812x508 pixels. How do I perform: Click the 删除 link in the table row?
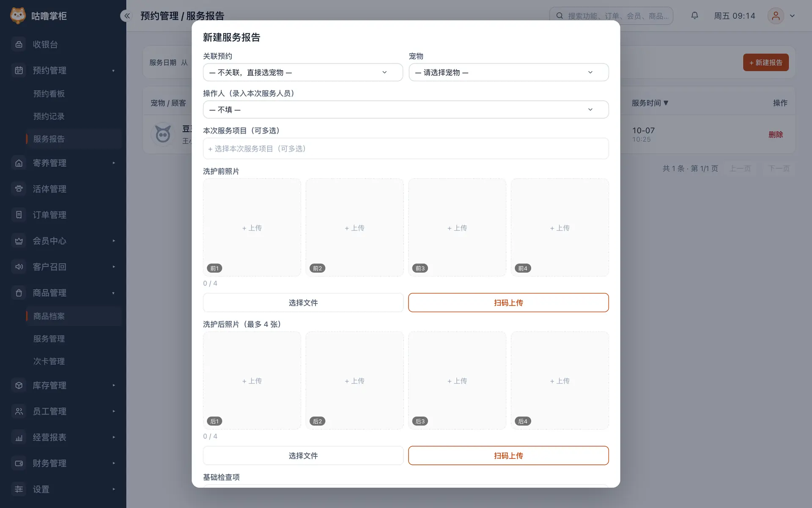click(x=776, y=135)
